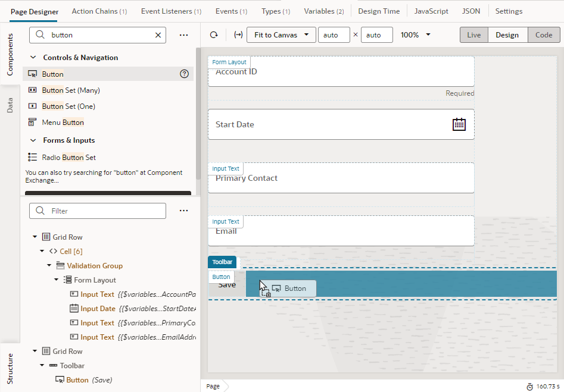Open the JSON tab
Viewport: 564px width, 392px height.
click(471, 11)
